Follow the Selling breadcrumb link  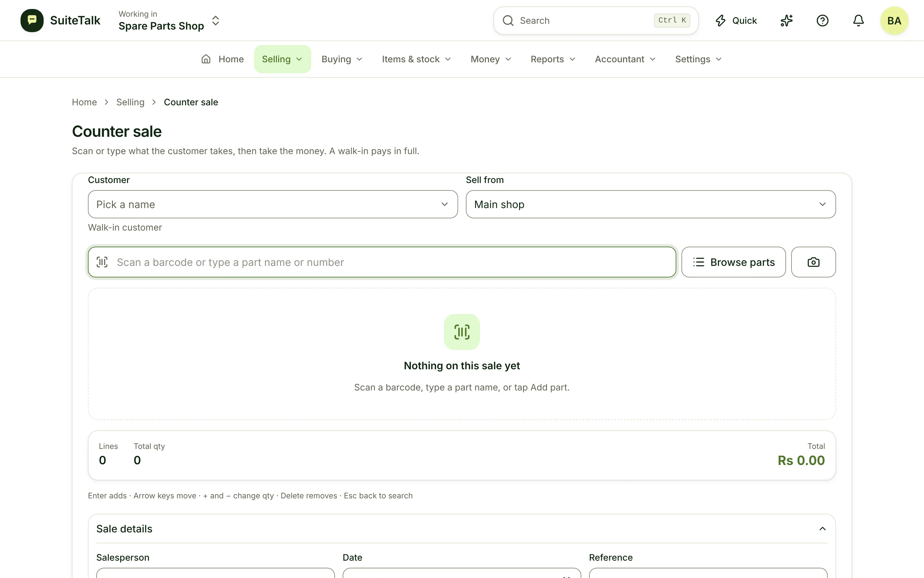pos(131,102)
